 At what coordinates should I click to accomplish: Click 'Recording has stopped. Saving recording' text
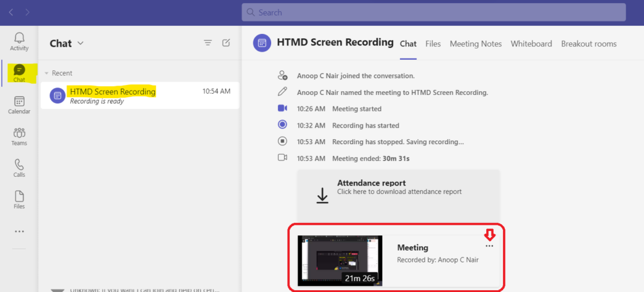tap(398, 142)
